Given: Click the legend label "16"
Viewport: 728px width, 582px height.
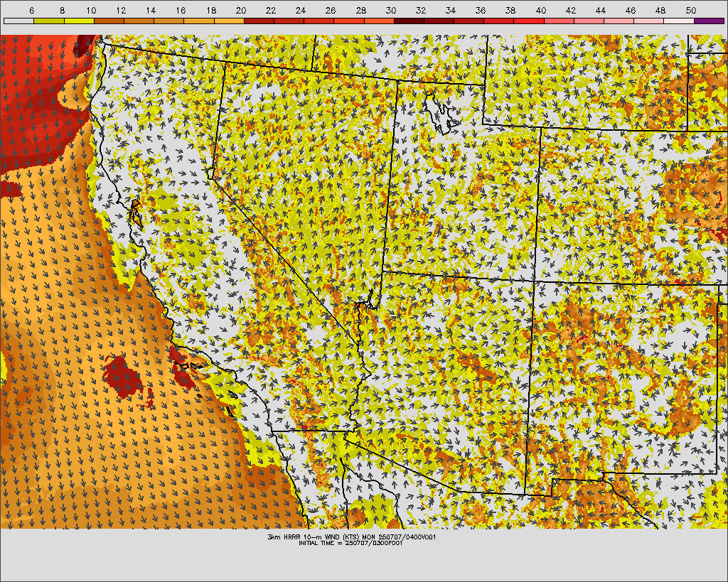Looking at the screenshot, I should [181, 10].
